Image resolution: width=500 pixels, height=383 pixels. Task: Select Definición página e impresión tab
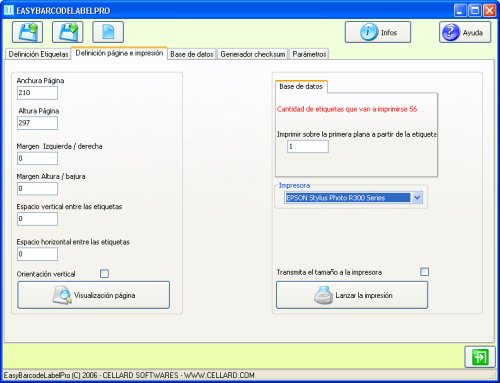coord(119,53)
